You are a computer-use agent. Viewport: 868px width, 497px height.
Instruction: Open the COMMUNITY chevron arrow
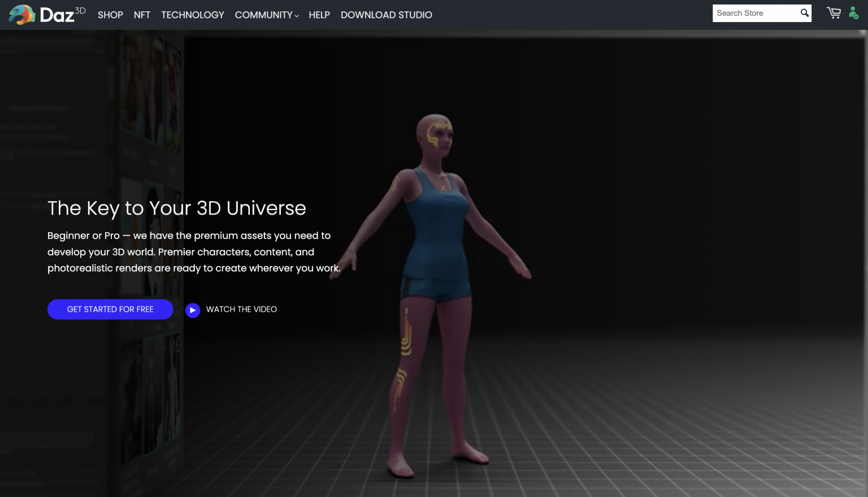tap(296, 16)
